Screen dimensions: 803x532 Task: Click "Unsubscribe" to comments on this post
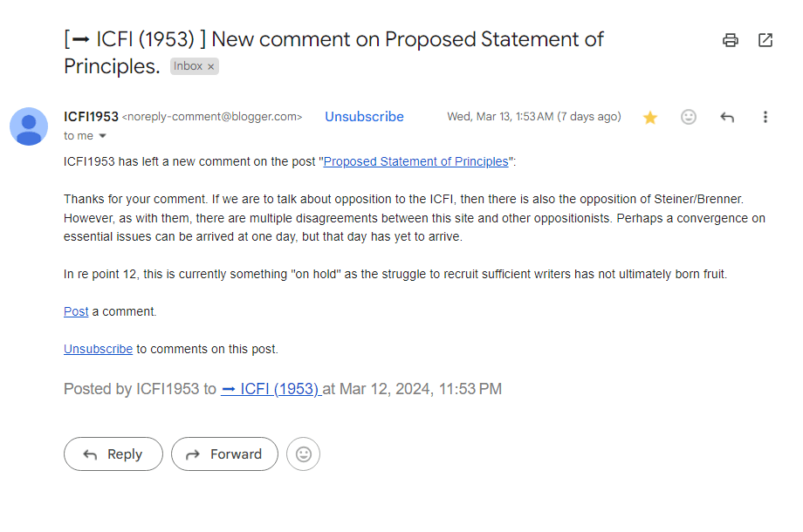click(x=98, y=349)
